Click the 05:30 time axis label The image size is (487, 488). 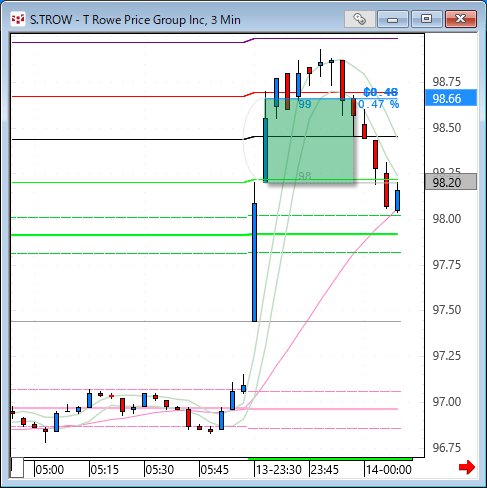160,470
